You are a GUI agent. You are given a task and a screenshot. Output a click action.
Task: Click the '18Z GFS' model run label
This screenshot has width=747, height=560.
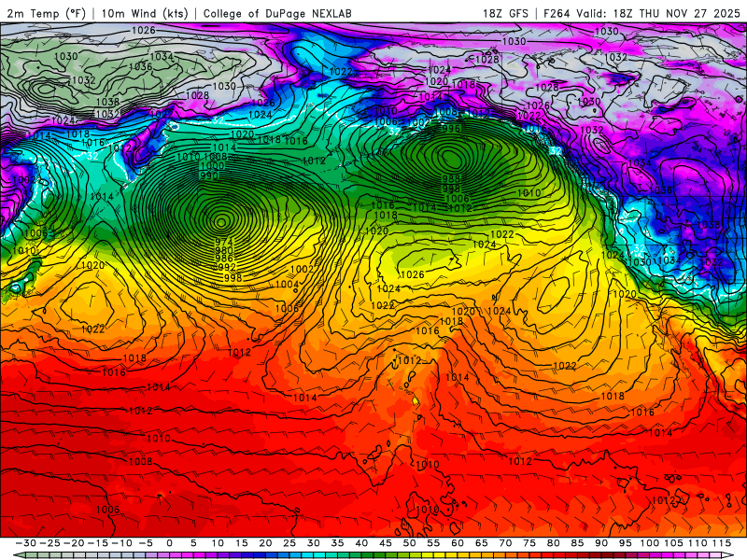[x=505, y=13]
